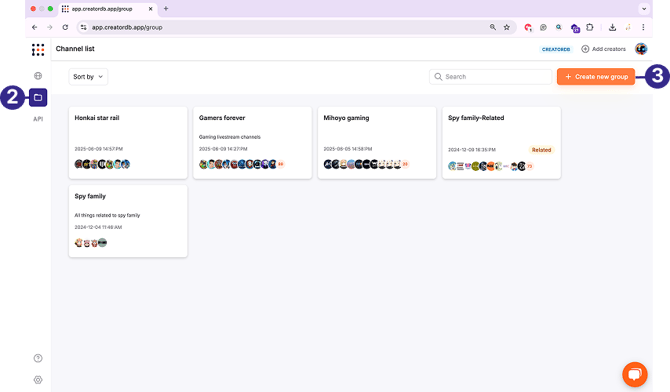Click the avatar row in Spy family card
This screenshot has height=392, width=670.
(x=91, y=243)
